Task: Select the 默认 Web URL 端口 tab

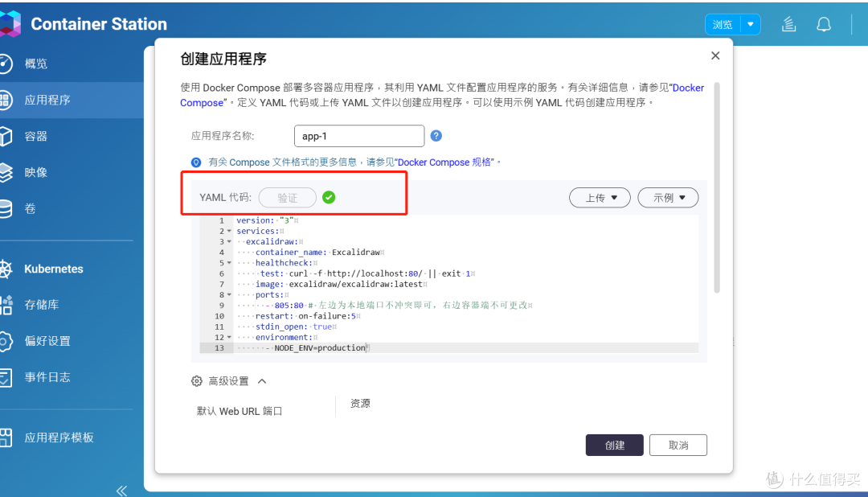Action: (240, 411)
